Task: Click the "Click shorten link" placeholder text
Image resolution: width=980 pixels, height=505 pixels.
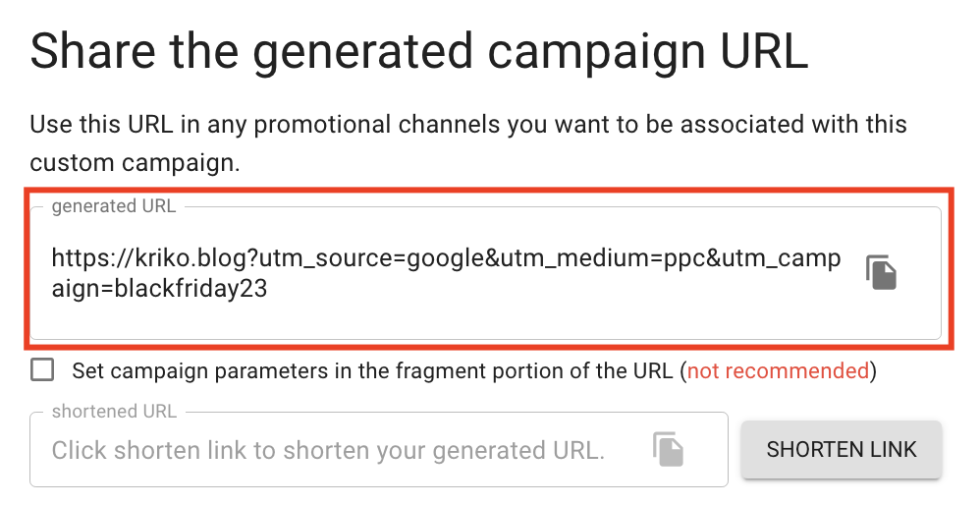Action: (328, 451)
